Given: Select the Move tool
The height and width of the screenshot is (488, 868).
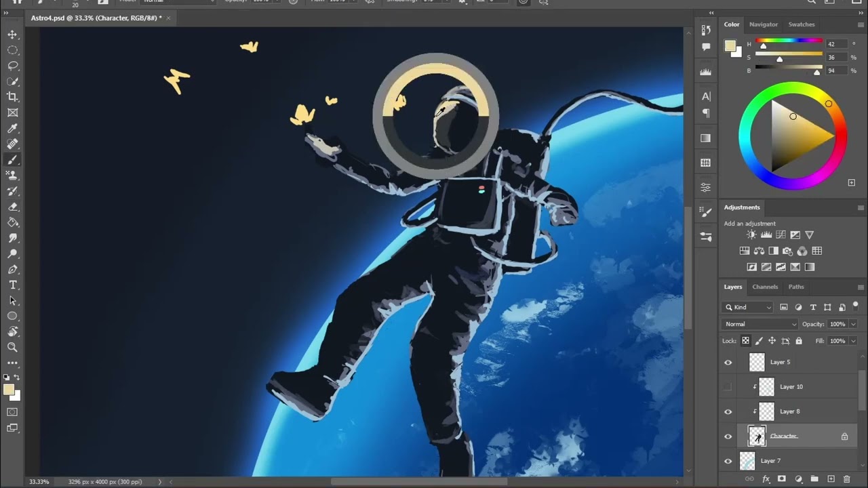Looking at the screenshot, I should [x=12, y=35].
